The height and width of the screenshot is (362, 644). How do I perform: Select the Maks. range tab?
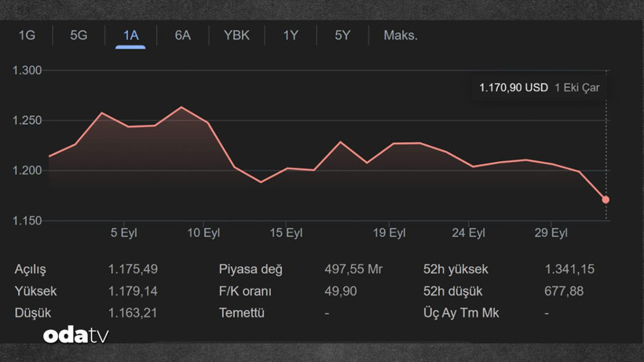[x=401, y=35]
